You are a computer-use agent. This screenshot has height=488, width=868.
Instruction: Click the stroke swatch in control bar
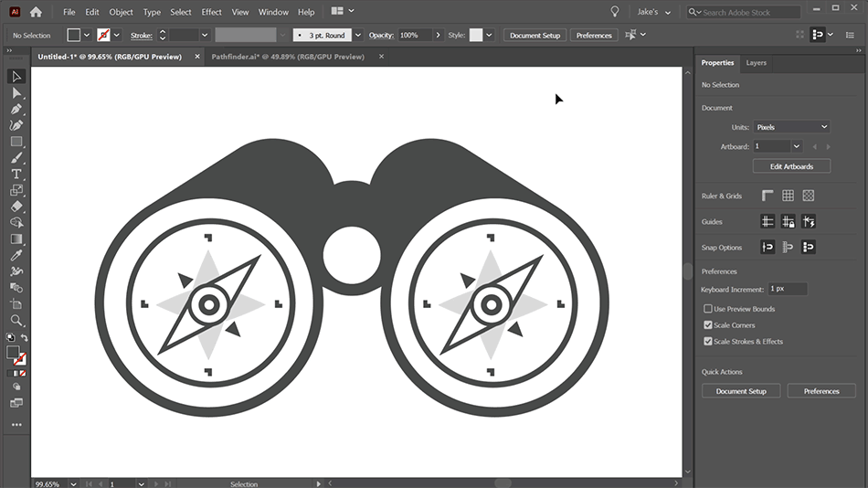pos(103,35)
